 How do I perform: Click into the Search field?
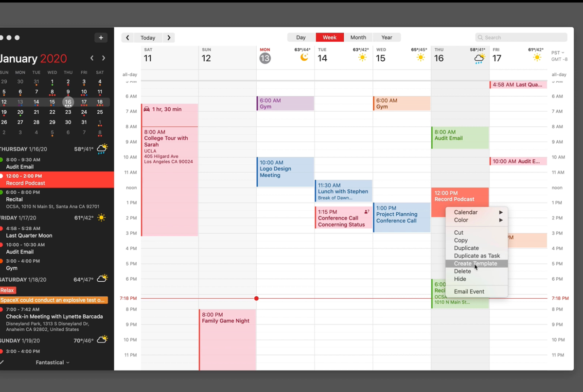tap(521, 37)
